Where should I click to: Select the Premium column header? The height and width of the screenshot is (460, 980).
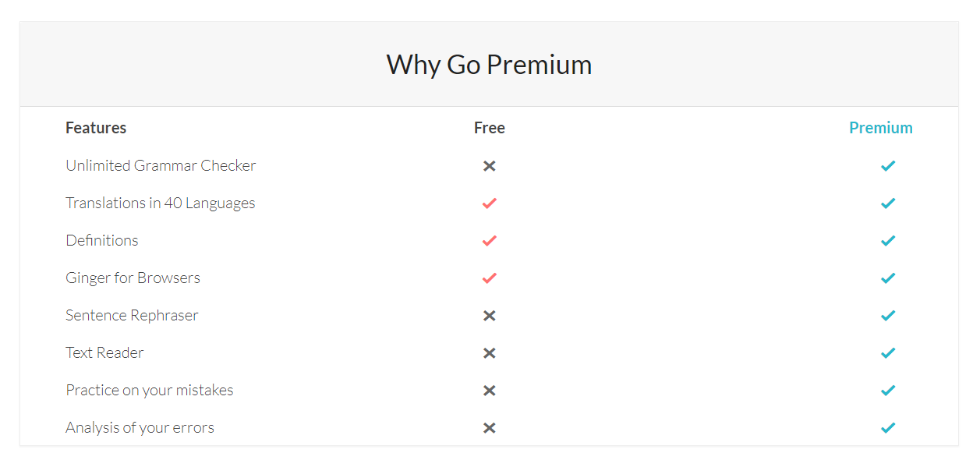click(x=881, y=128)
